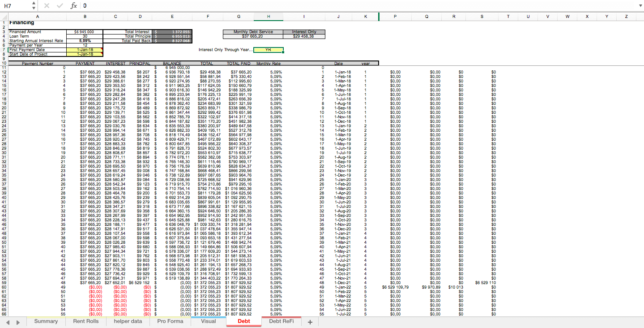Click the cell showing $9 970,89
This screenshot has width=644, height=328.
pyautogui.click(x=426, y=287)
